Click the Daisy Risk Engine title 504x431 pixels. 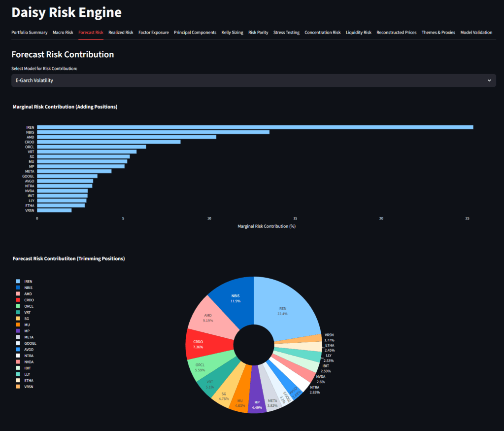(66, 12)
